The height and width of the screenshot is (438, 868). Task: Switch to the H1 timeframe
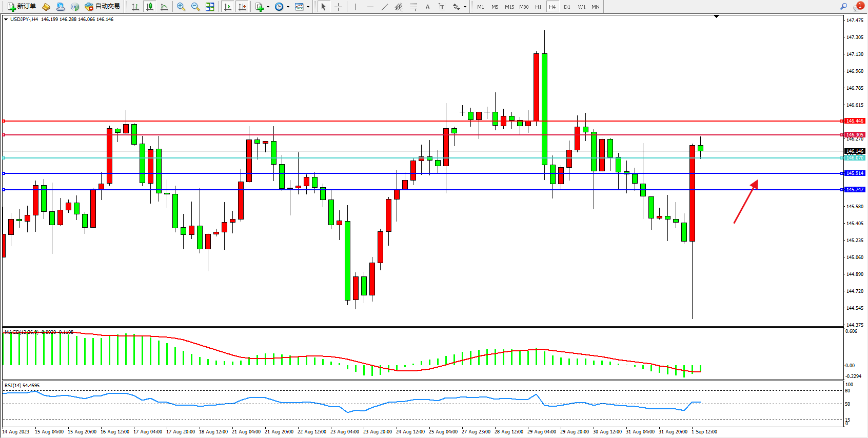click(538, 7)
